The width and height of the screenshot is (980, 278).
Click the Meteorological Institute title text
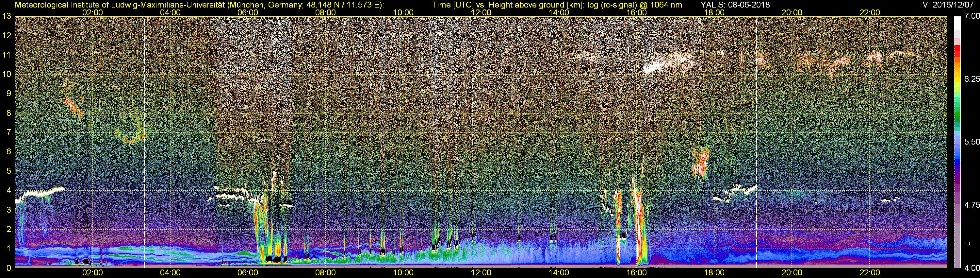(199, 5)
